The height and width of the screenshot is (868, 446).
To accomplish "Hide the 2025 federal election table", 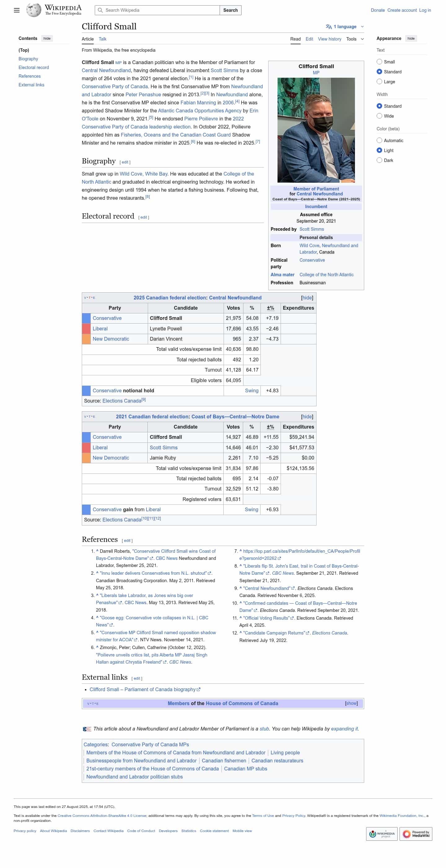I will click(x=307, y=298).
